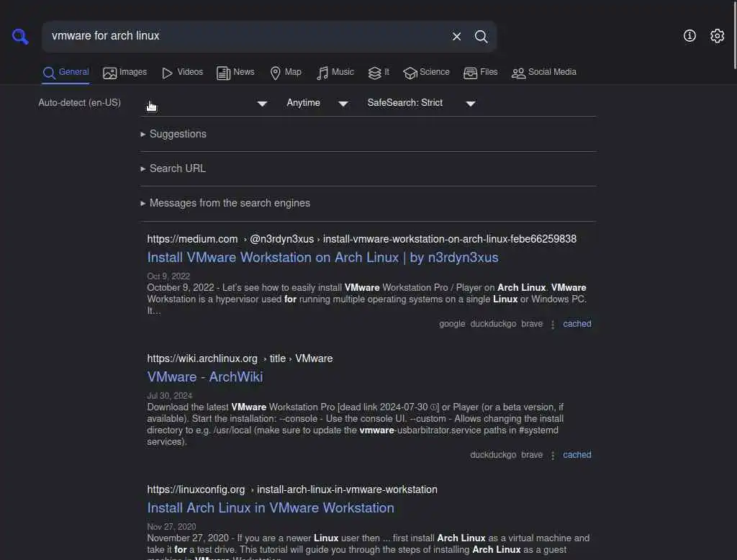Click duckduckgo engine label on ArchWiki result
Image resolution: width=737 pixels, height=560 pixels.
(x=493, y=455)
